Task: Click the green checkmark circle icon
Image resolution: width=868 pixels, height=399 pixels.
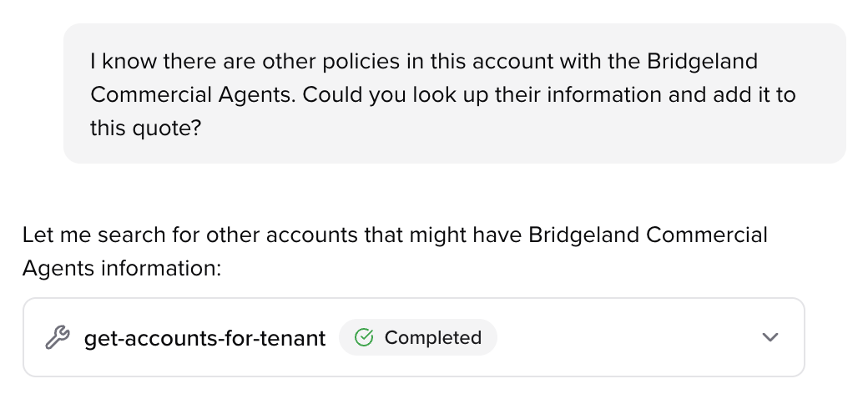Action: point(364,338)
